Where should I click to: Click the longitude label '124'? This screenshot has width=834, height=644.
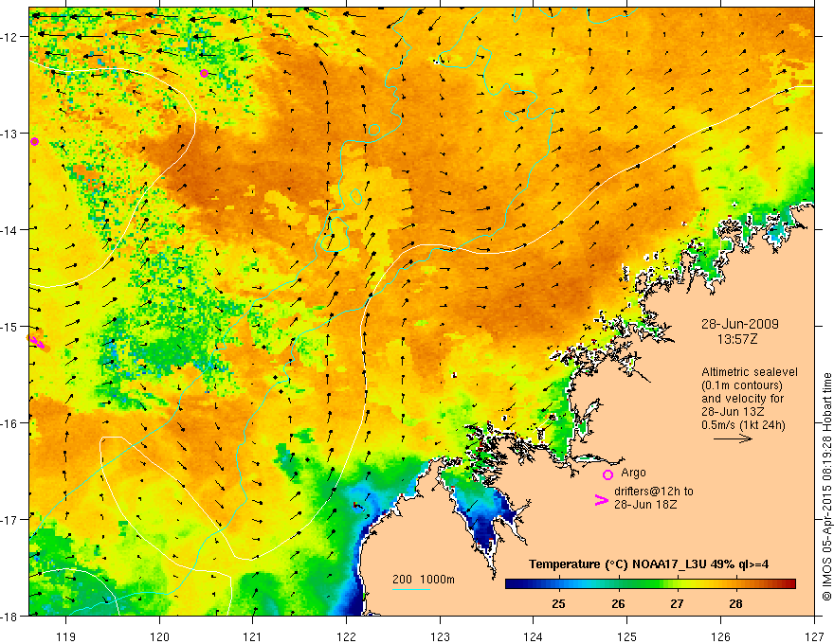[x=534, y=636]
